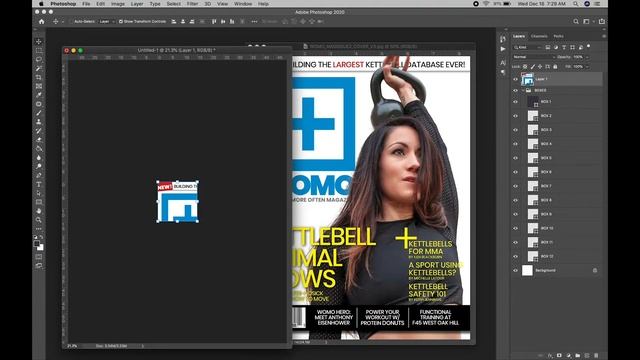Open the File menu
The width and height of the screenshot is (640, 360).
click(x=86, y=4)
